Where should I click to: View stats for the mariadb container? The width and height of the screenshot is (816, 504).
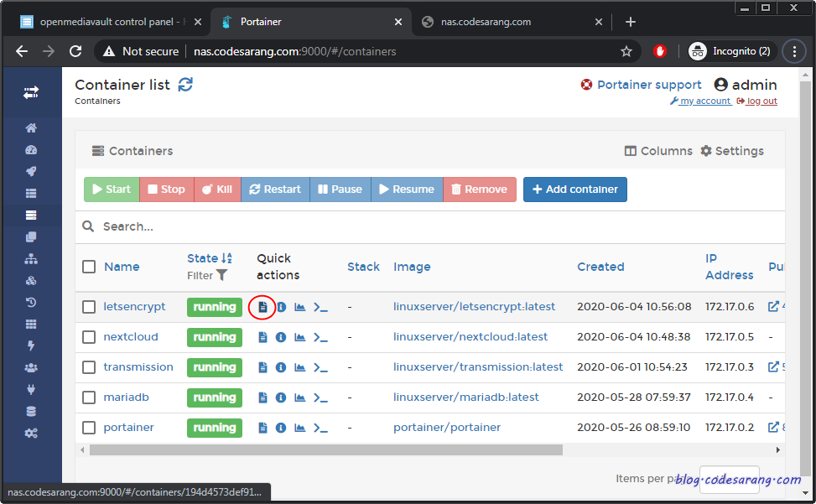tap(299, 397)
